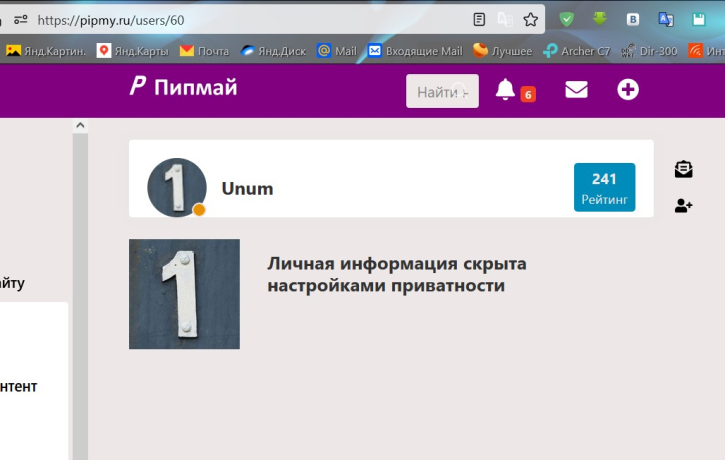Open Mail bookmark
Viewport: 725px width, 460px height.
click(x=337, y=51)
